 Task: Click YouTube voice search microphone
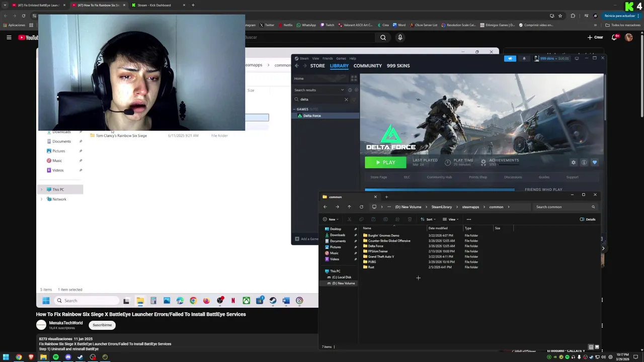click(400, 37)
